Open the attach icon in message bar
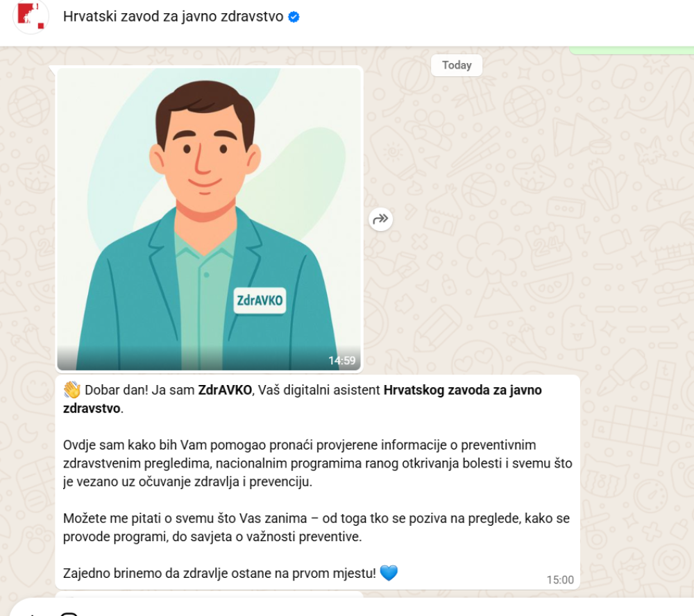The height and width of the screenshot is (616, 694). tap(32, 615)
